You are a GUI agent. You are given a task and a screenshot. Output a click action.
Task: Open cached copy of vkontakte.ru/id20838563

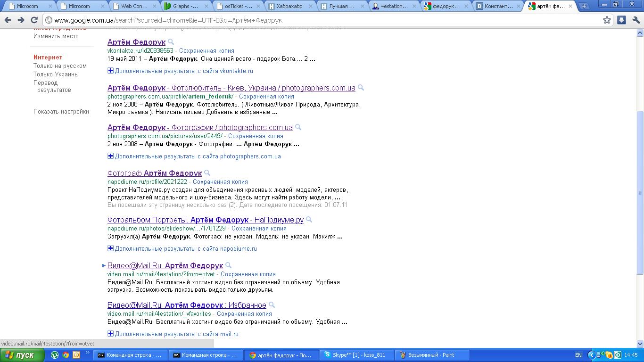pyautogui.click(x=206, y=50)
